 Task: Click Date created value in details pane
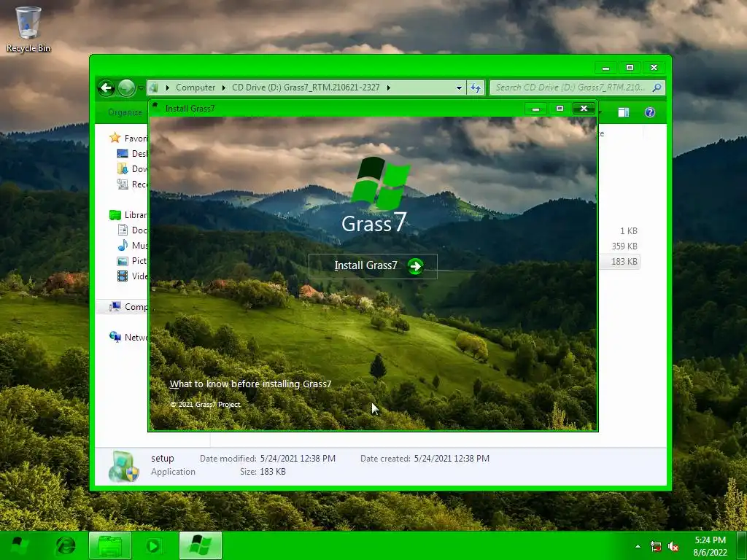(452, 458)
